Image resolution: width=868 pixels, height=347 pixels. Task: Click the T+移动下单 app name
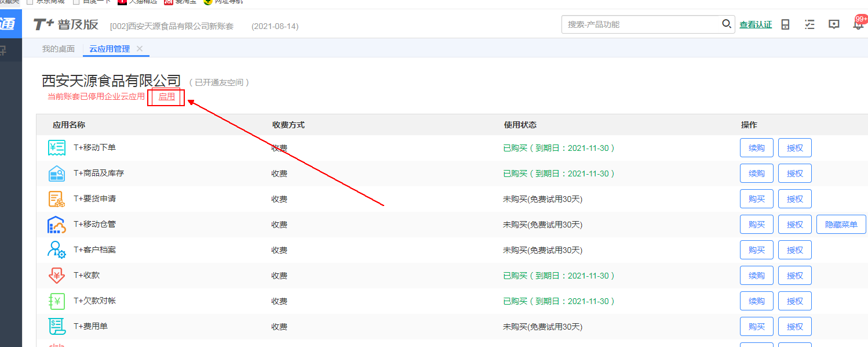pyautogui.click(x=94, y=147)
